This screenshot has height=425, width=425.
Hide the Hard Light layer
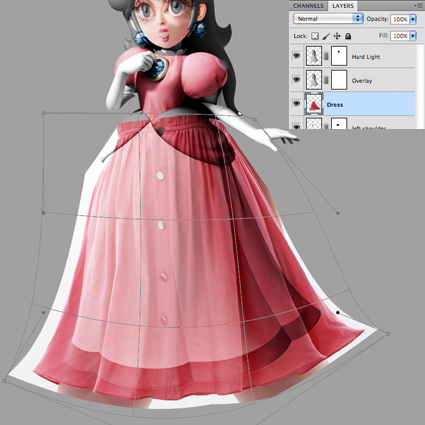click(296, 56)
